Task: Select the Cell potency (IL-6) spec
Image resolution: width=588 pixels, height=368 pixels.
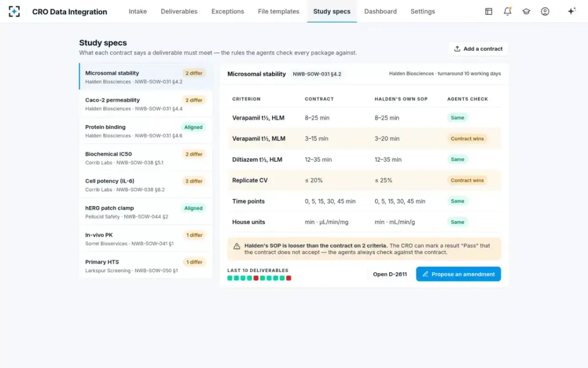Action: point(146,184)
